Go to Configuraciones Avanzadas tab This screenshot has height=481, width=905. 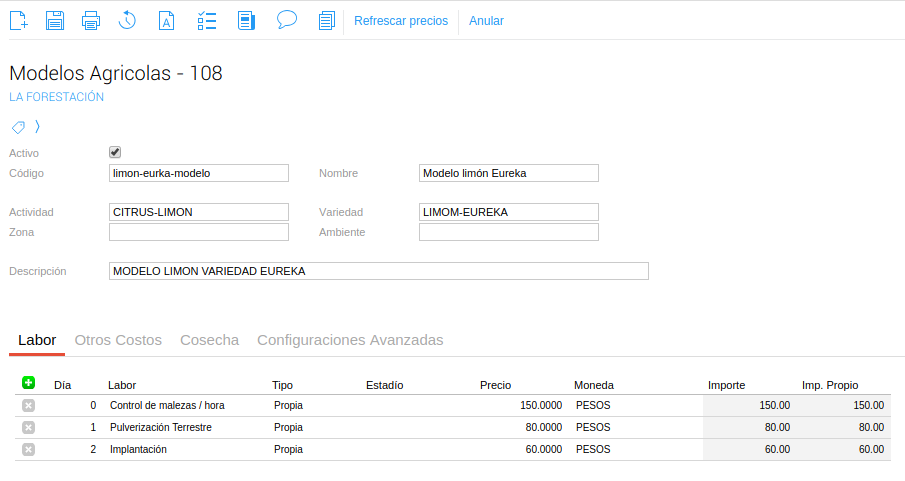(x=350, y=340)
